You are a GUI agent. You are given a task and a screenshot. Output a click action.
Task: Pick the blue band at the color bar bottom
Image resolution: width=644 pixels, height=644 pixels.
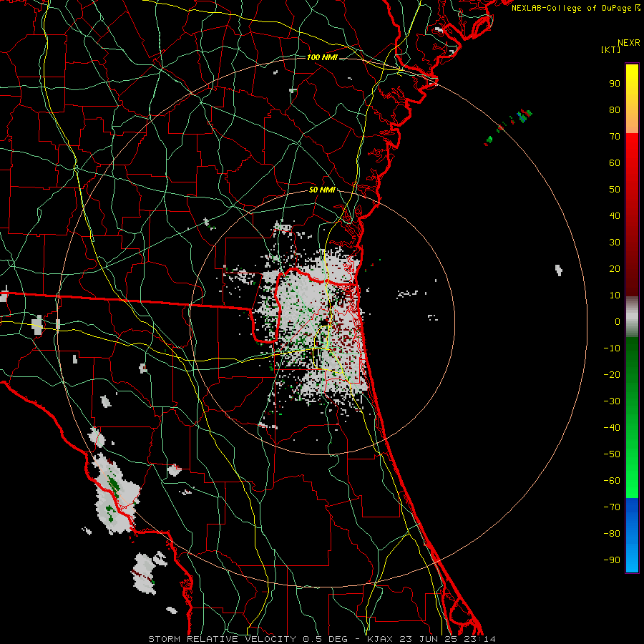pyautogui.click(x=632, y=535)
